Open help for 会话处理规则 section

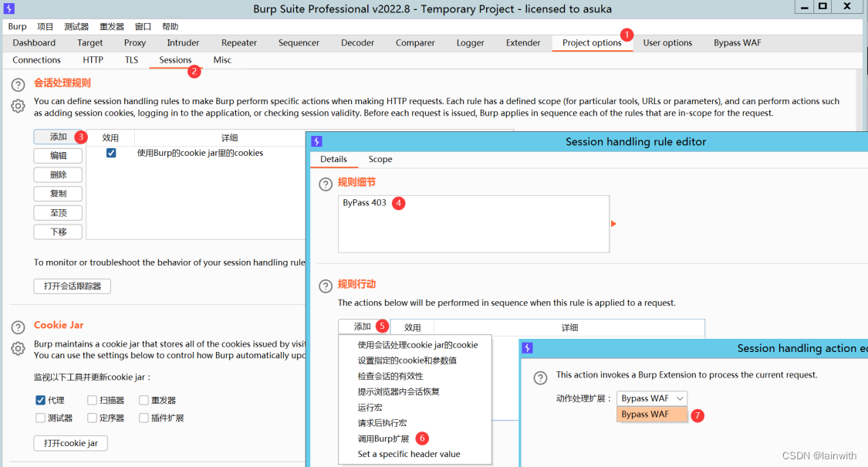(19, 85)
